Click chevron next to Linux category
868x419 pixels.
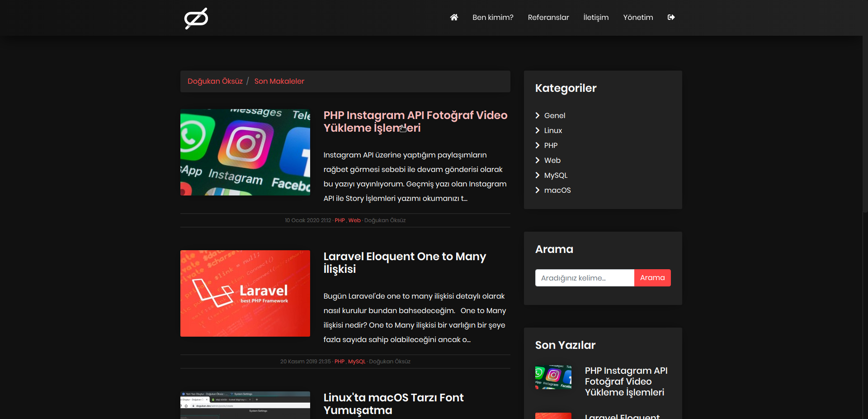click(x=538, y=130)
